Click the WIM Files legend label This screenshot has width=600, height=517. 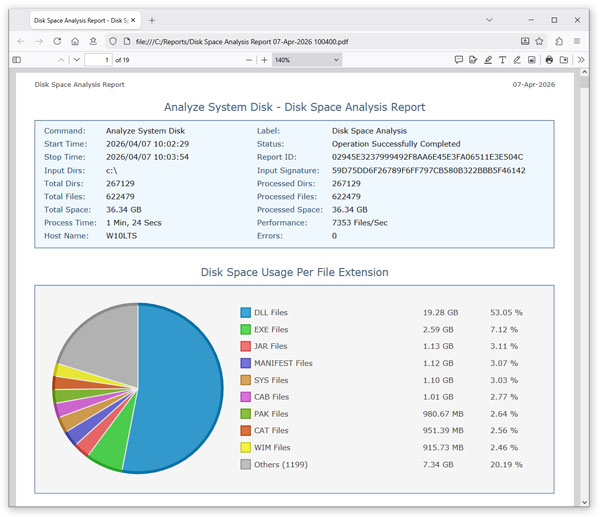(272, 447)
